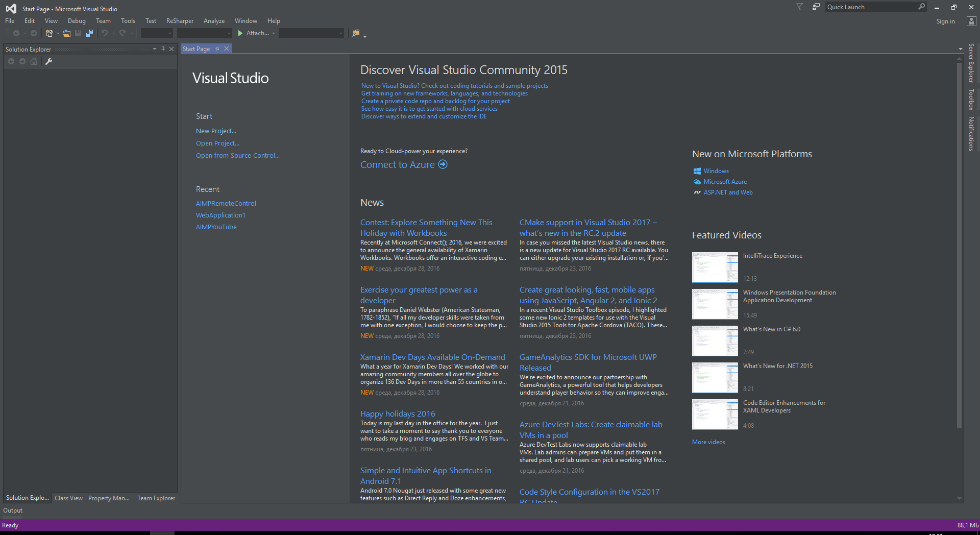980x535 pixels.
Task: Open the Solution Platforms combo box
Action: pos(205,33)
